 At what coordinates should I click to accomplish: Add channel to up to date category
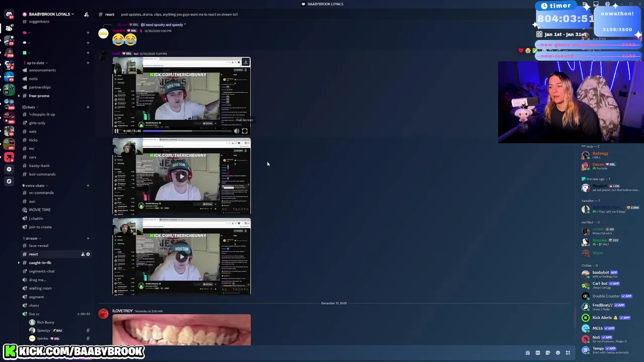[x=88, y=63]
